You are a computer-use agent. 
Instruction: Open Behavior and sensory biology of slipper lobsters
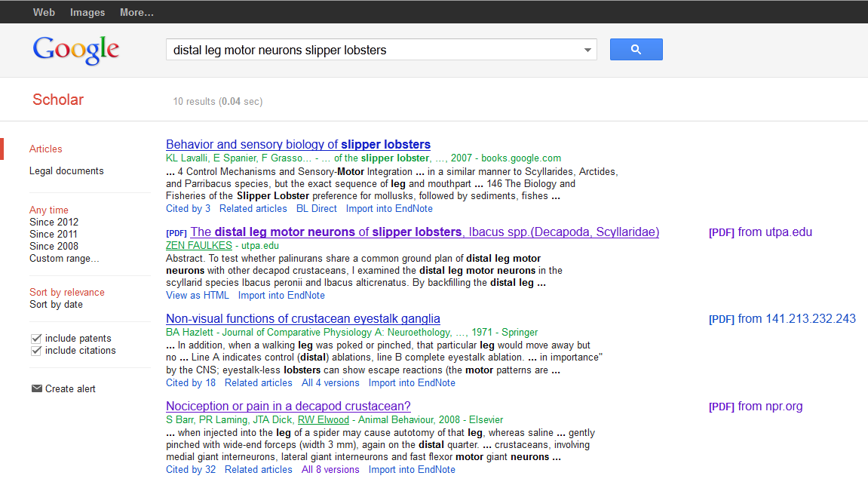click(299, 145)
